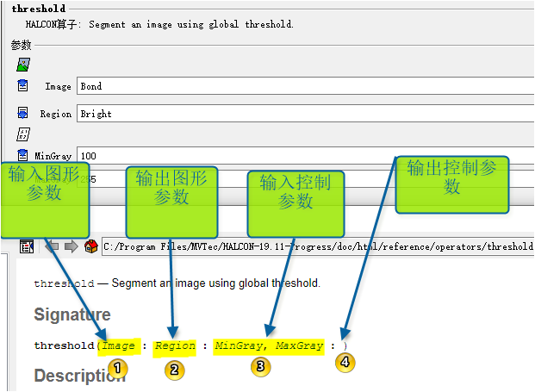Click the input icon beside MinGray

(x=22, y=155)
